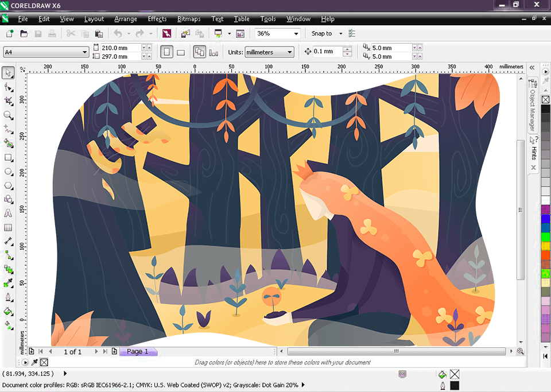Open the Bitmaps menu
The width and height of the screenshot is (551, 392).
tap(189, 19)
